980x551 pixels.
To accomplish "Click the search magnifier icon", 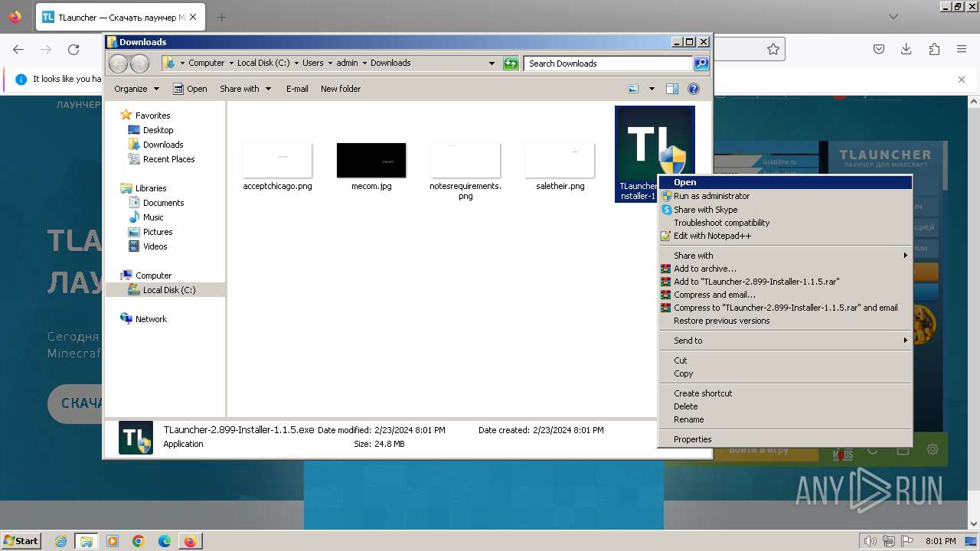I will coord(701,64).
